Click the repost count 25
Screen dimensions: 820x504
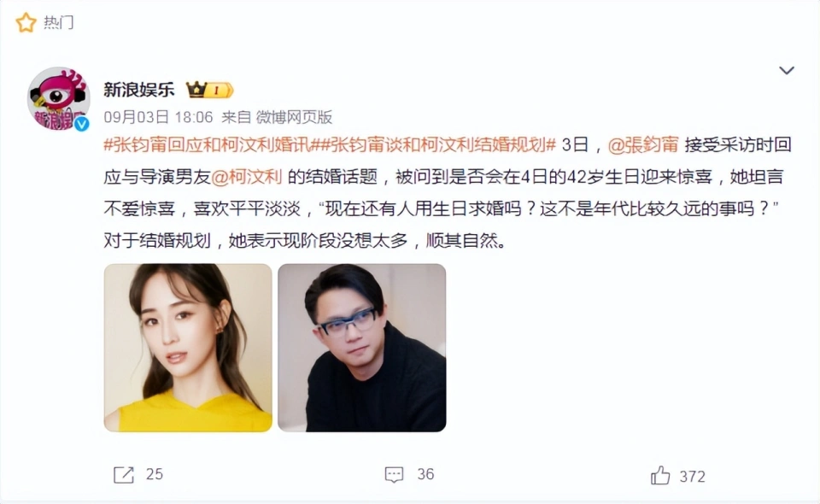point(155,474)
